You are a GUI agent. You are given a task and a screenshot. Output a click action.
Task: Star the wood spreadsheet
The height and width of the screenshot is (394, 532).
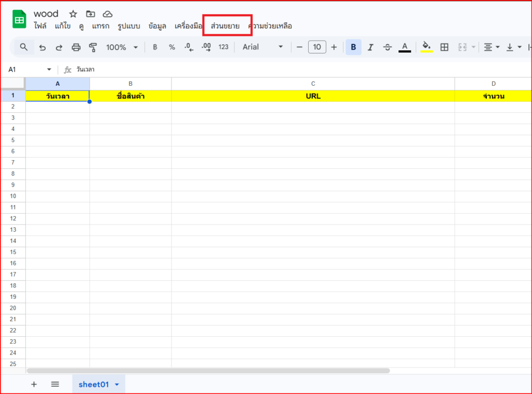pos(73,14)
